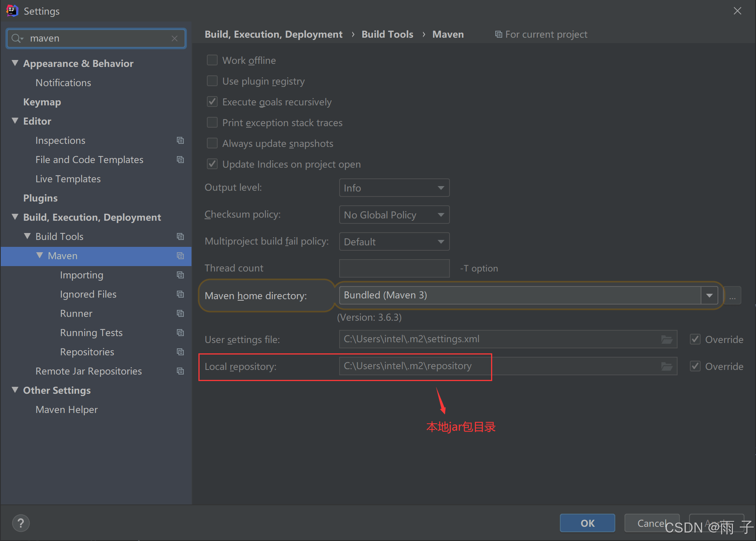Screen dimensions: 756x541
Task: Click Build, Execution, Deployment breadcrumb
Action: tap(273, 35)
